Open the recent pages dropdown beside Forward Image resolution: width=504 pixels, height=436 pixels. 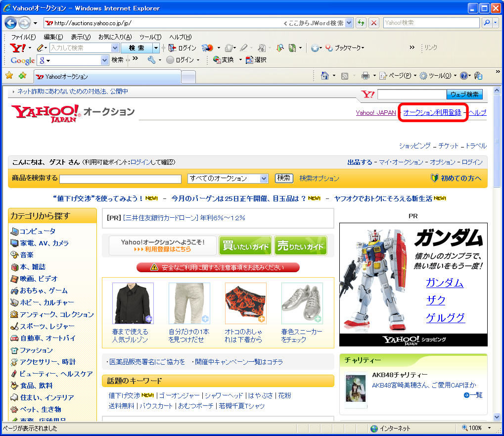[35, 23]
